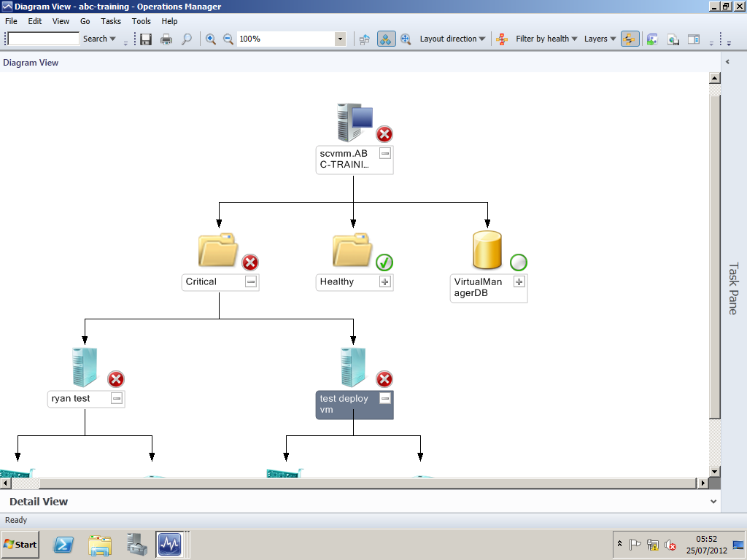Click the red error badge on ryan test
Viewport: 747px width, 560px height.
(116, 379)
